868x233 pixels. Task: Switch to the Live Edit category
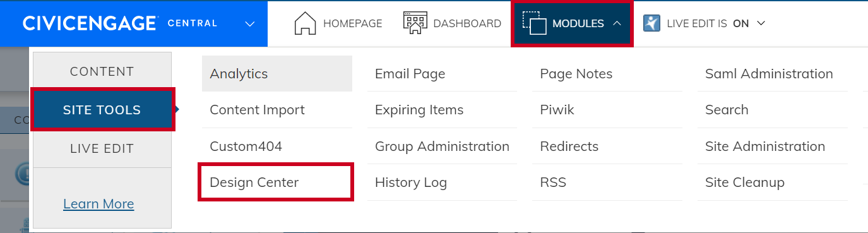[102, 149]
